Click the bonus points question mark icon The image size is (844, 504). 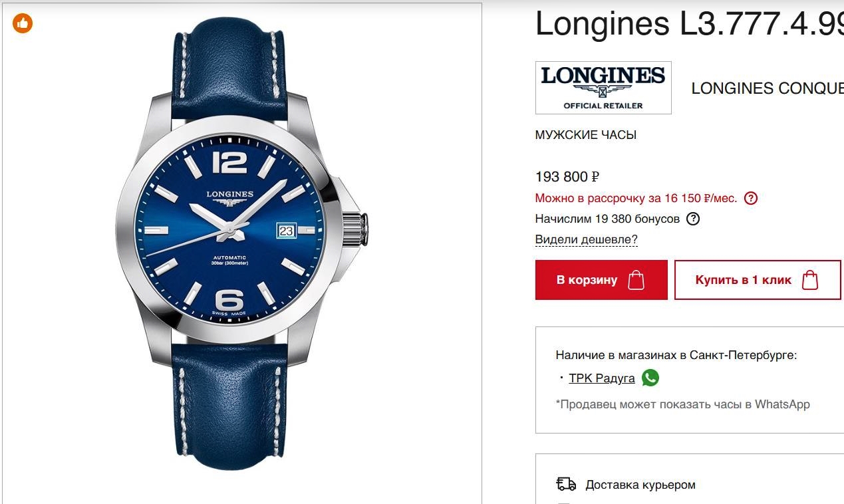[x=693, y=219]
